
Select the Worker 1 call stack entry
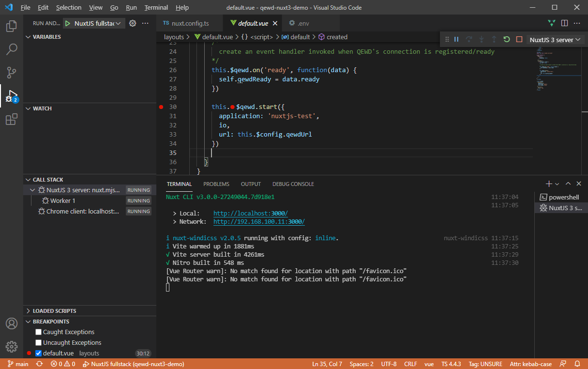90,200
